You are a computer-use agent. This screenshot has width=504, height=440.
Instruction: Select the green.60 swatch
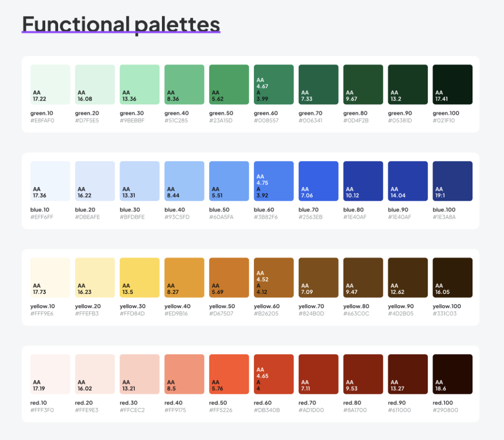tap(274, 84)
